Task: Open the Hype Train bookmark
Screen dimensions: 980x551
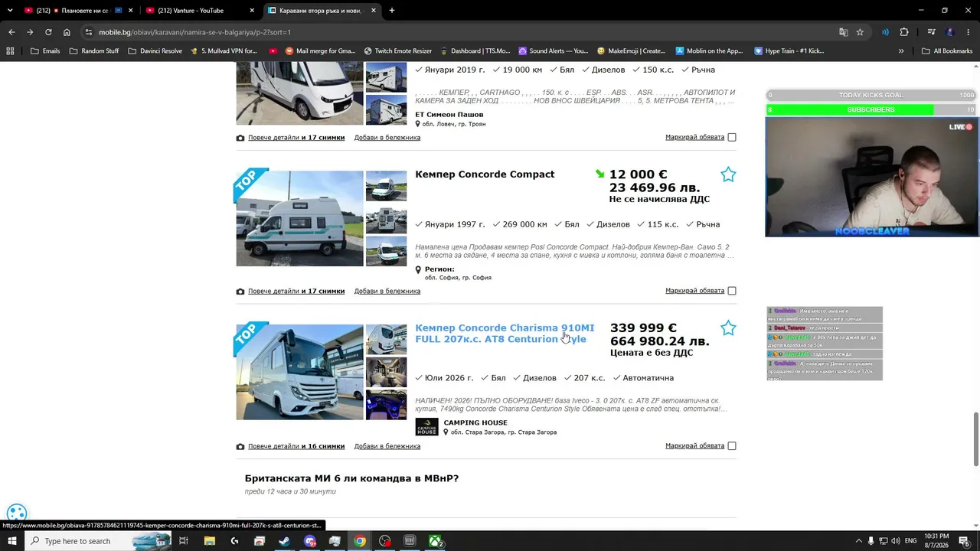Action: point(789,51)
